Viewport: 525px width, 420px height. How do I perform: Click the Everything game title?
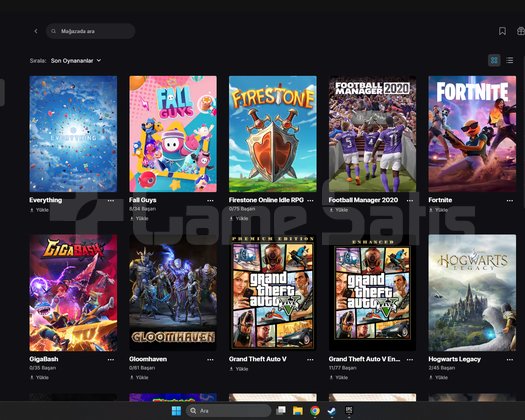click(46, 200)
